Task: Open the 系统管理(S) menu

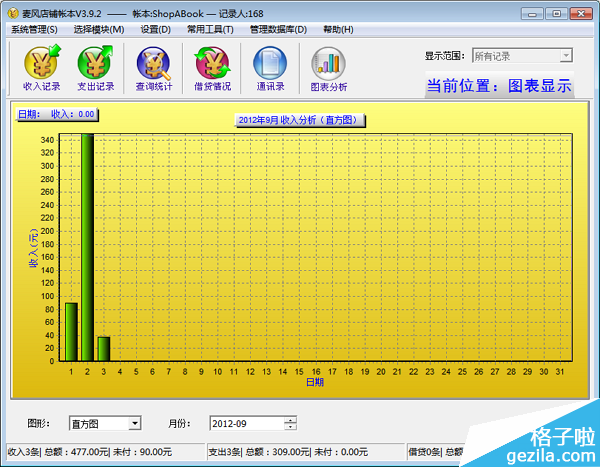Action: pos(34,30)
